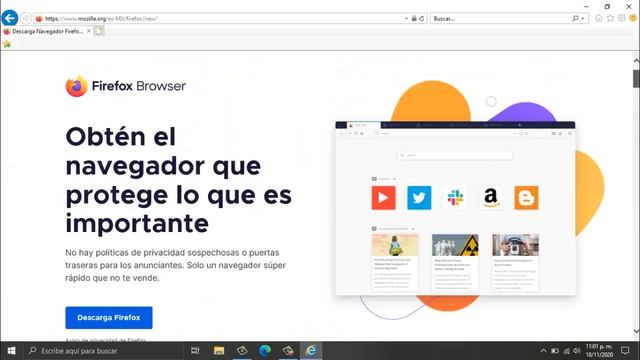The width and height of the screenshot is (640, 360).
Task: Click the Descarga Firefox button
Action: point(109,318)
